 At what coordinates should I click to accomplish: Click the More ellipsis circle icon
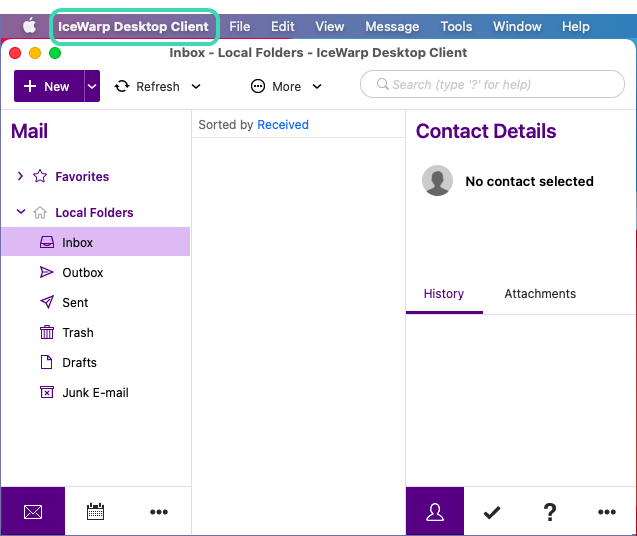coord(258,86)
